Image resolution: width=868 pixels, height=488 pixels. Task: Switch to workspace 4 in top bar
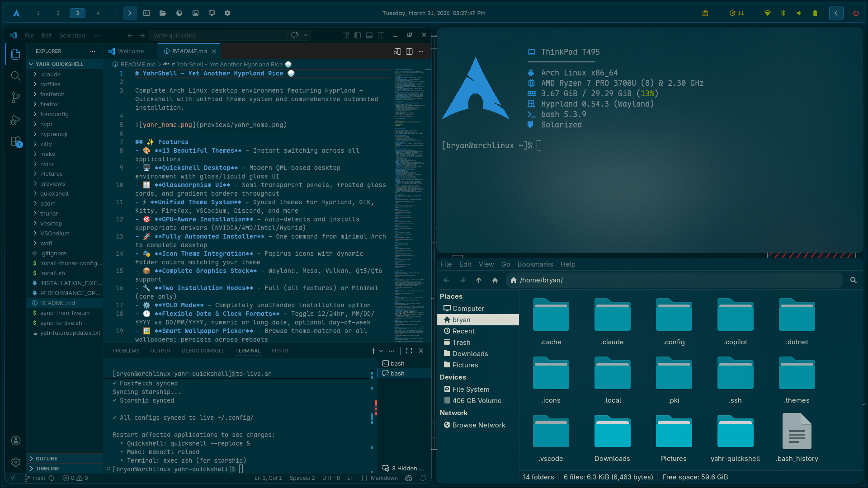98,13
